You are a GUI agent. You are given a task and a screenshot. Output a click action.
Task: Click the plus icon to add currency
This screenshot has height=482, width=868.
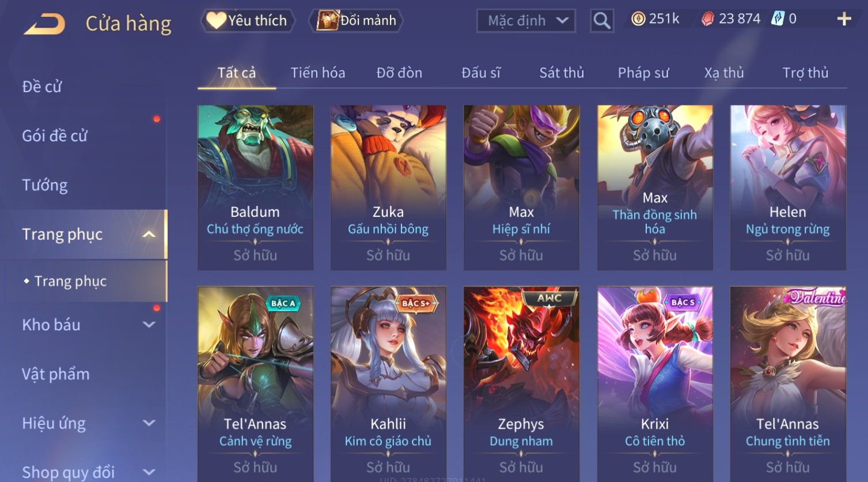point(844,19)
